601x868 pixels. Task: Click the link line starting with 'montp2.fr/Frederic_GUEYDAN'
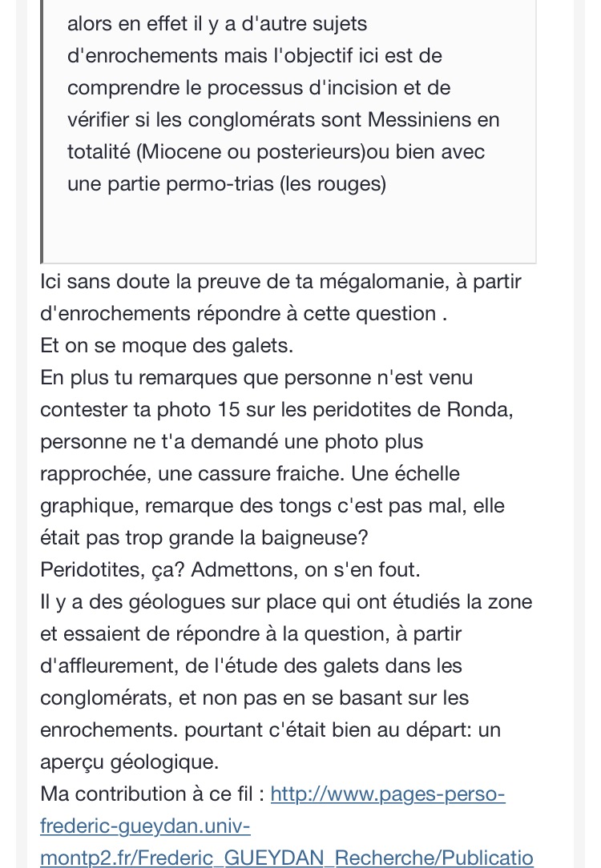[x=286, y=857]
